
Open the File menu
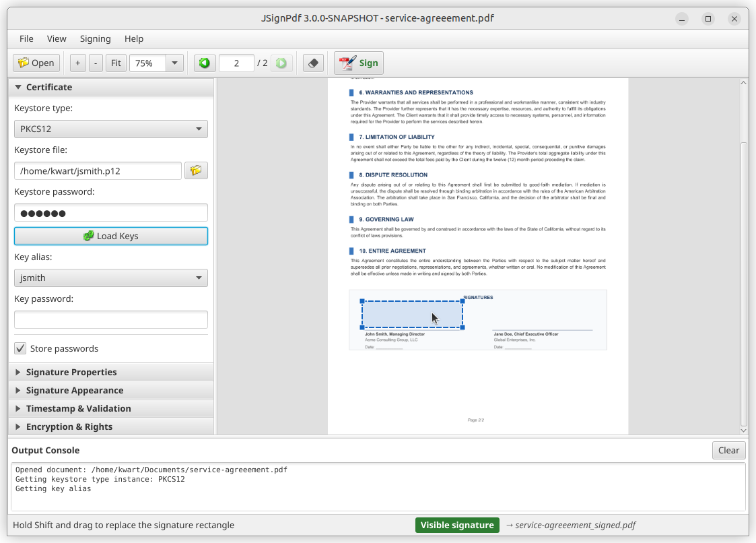click(x=26, y=38)
